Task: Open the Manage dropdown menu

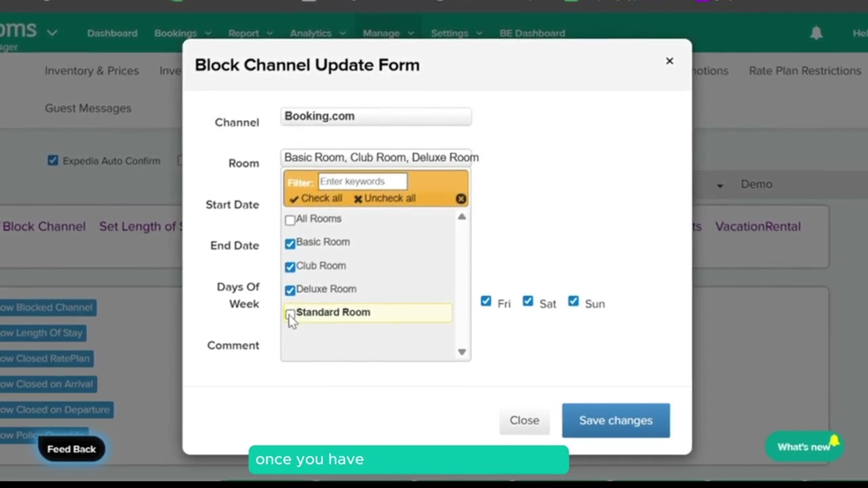Action: tap(388, 33)
